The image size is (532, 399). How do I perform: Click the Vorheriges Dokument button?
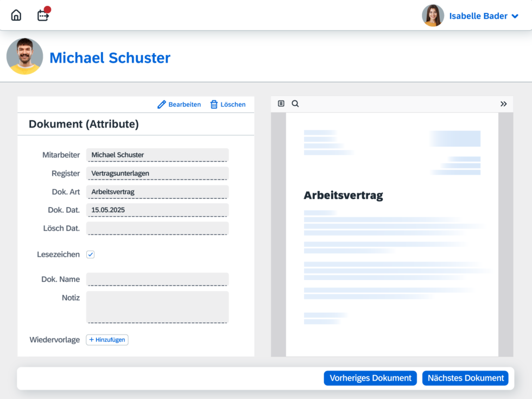[x=370, y=378]
